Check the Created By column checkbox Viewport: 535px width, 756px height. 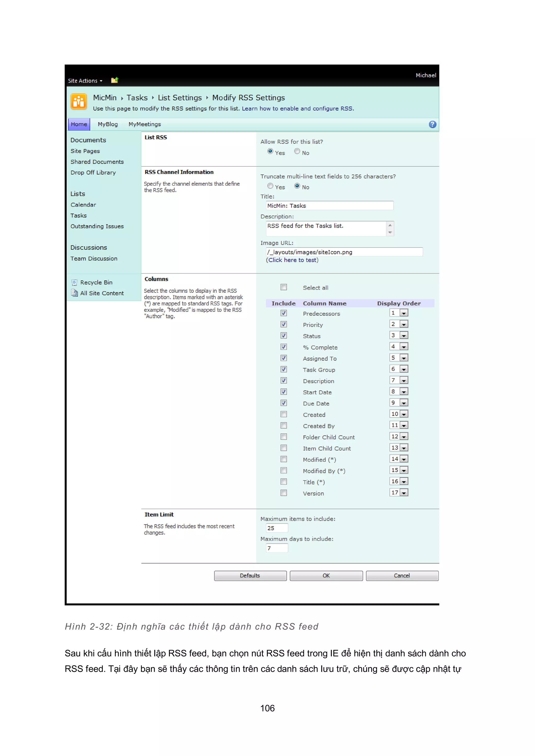(284, 425)
